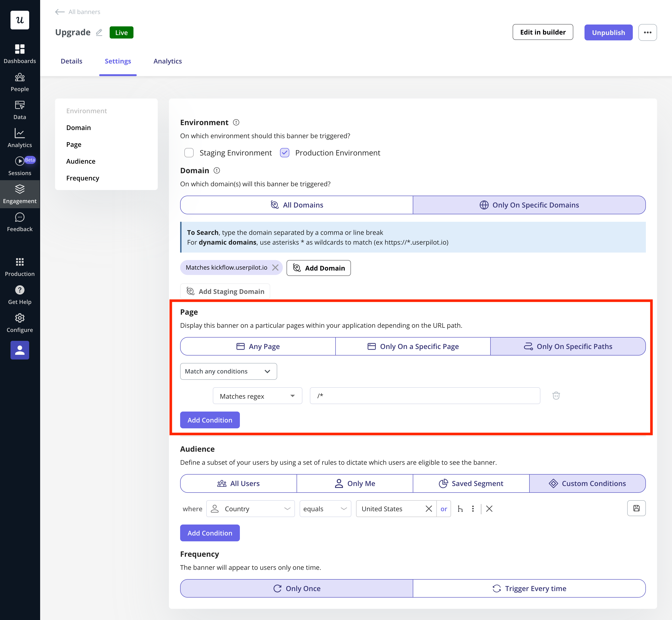Uncheck Production Environment checkbox
The width and height of the screenshot is (672, 620).
[x=285, y=153]
